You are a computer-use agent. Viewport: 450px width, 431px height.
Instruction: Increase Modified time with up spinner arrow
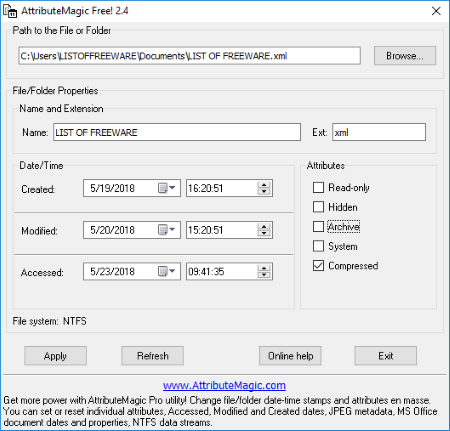tap(264, 227)
